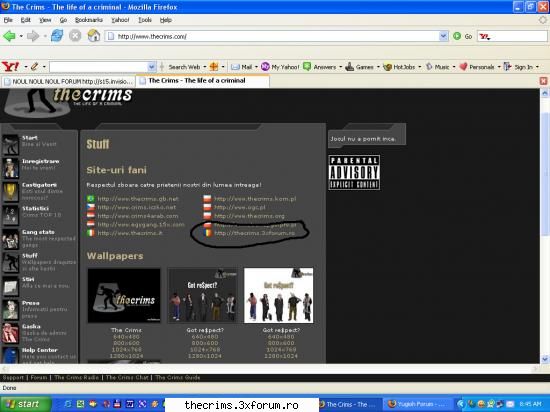Reload the page with the Refresh icon

57,36
